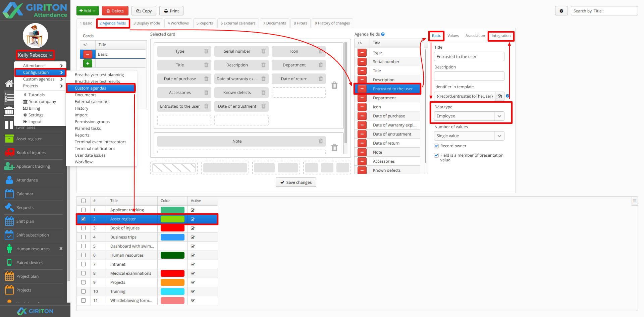Open the Asset register sidebar icon

tap(9, 139)
